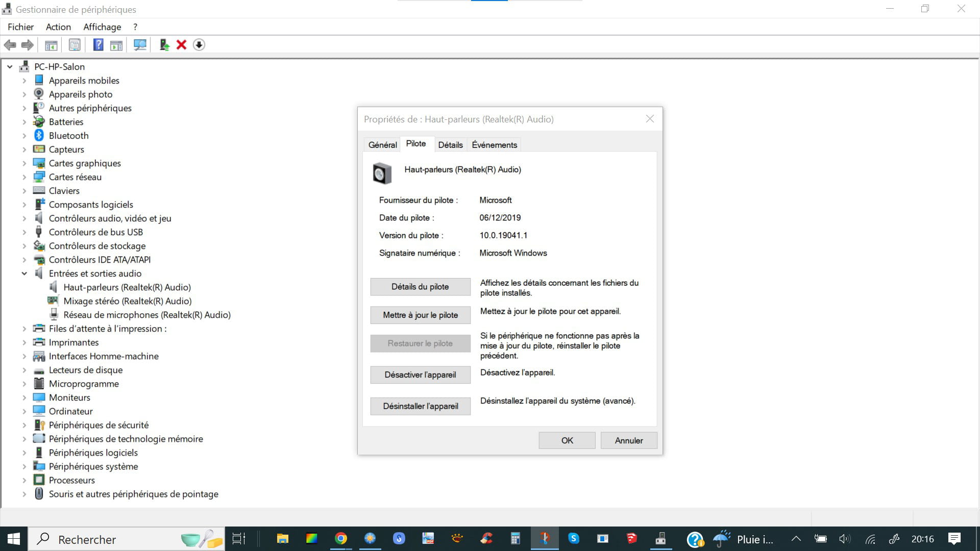Image resolution: width=980 pixels, height=551 pixels.
Task: Open File Explorer from the taskbar
Action: [x=282, y=539]
